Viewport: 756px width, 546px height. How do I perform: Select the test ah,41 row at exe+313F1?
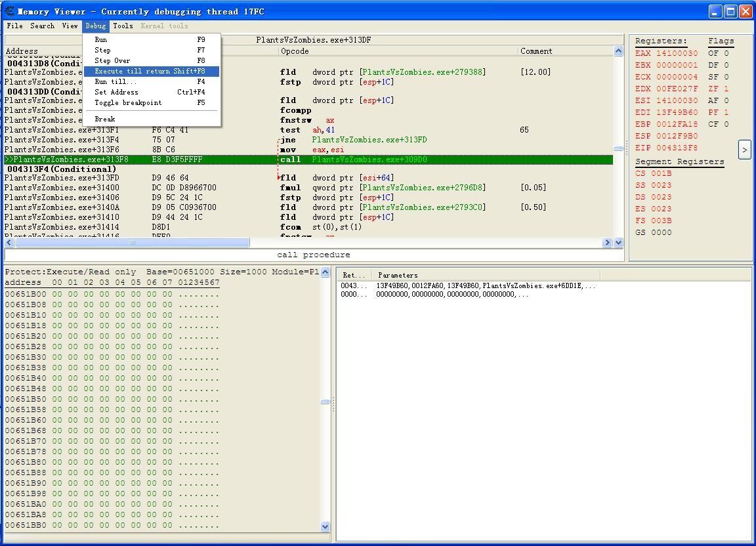(x=308, y=130)
